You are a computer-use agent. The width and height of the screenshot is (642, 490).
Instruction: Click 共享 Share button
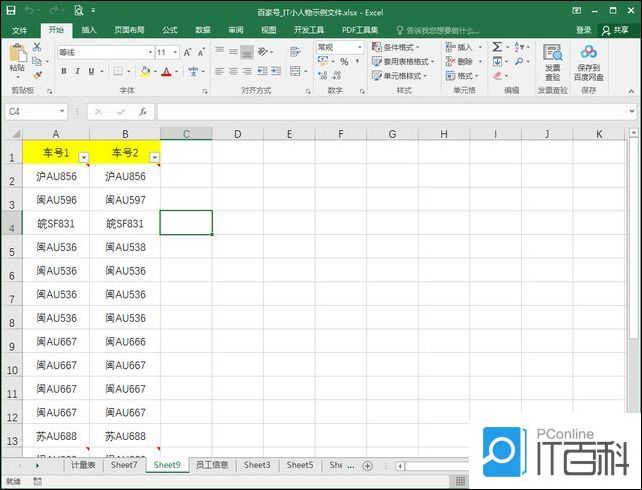(615, 30)
